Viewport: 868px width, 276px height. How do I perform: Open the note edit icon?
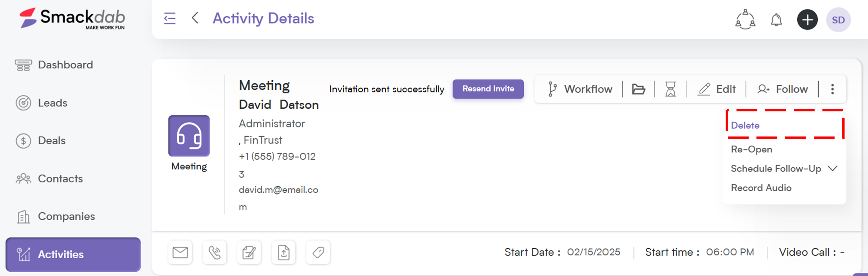(249, 252)
